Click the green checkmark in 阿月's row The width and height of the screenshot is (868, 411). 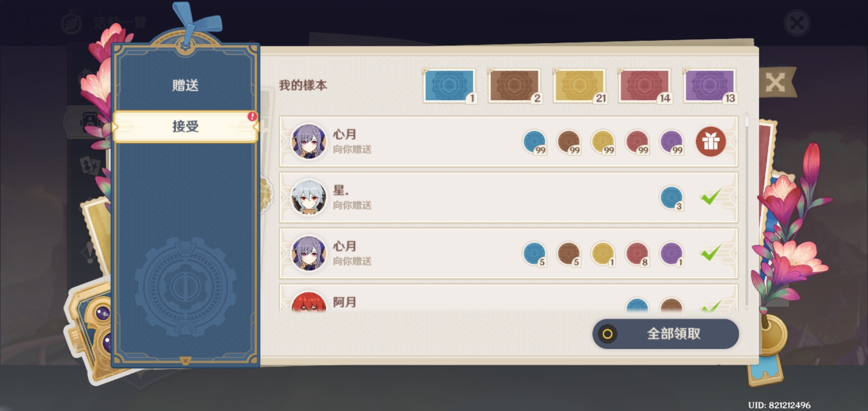(711, 306)
